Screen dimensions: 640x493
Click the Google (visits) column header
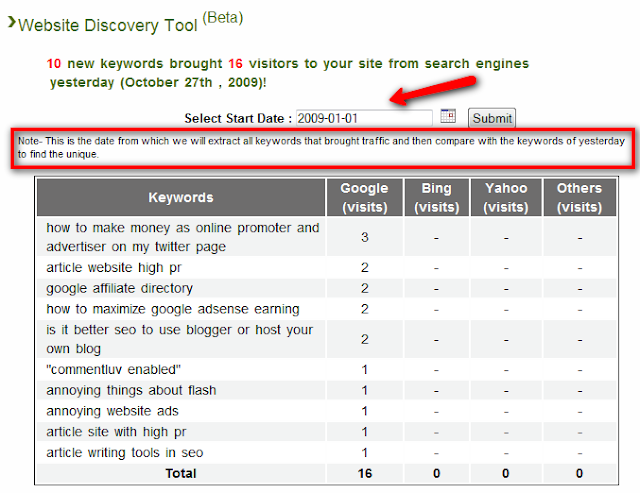tap(364, 198)
